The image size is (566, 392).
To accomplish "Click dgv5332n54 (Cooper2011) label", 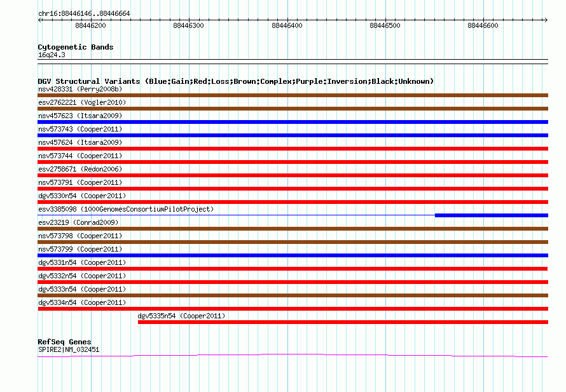I will [x=82, y=276].
